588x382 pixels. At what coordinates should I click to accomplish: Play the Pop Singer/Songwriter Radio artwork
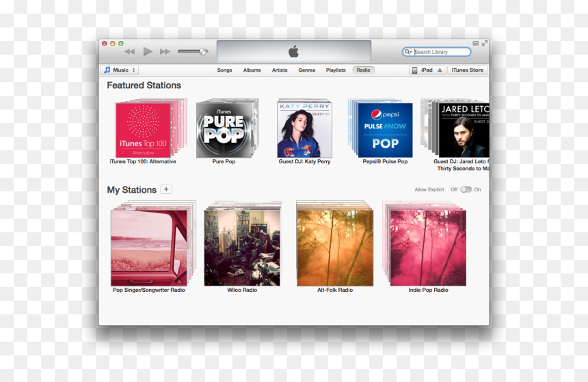point(149,248)
